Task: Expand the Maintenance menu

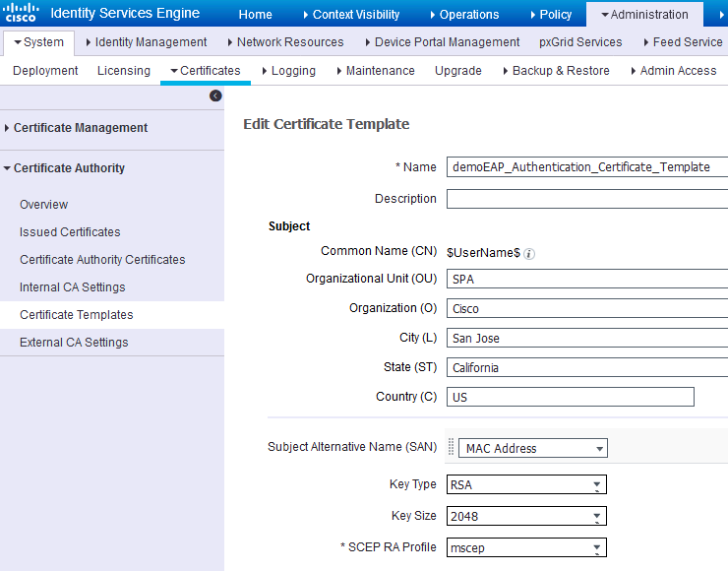Action: pos(376,71)
